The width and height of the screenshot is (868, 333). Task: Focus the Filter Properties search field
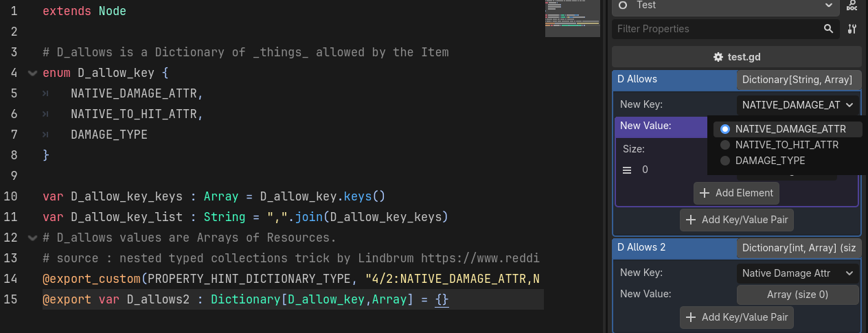714,29
